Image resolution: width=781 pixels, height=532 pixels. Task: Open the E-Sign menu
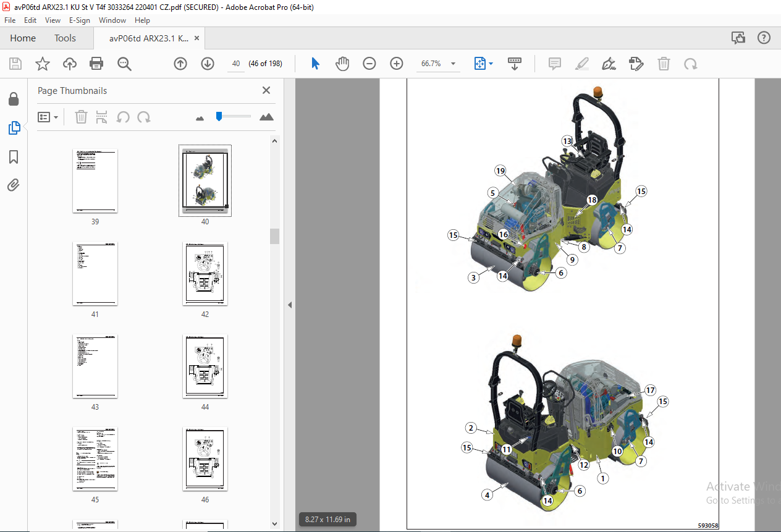pyautogui.click(x=80, y=20)
